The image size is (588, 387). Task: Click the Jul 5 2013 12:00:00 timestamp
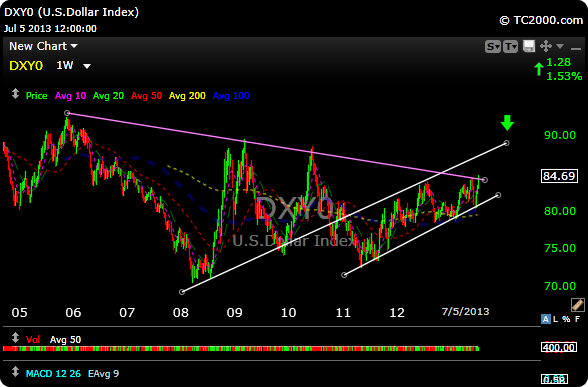coord(50,28)
